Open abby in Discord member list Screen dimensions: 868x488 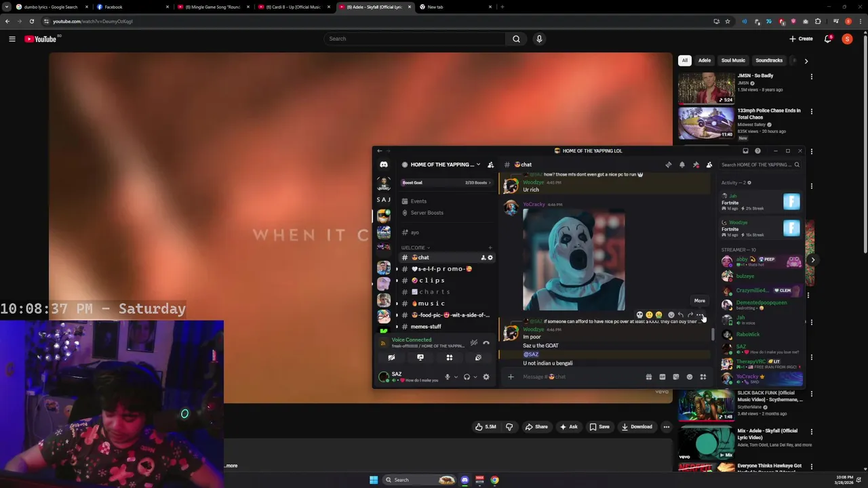(x=762, y=262)
